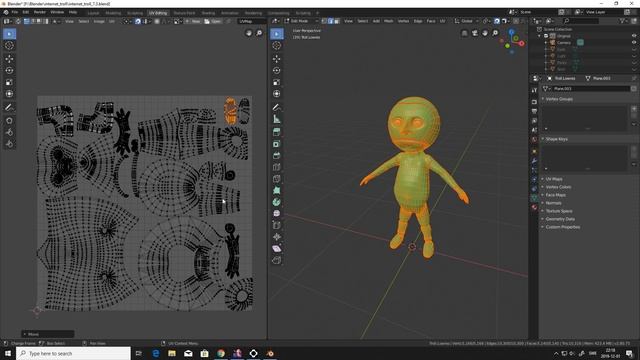Click the zoom magnifier in the 3D viewport
Viewport: 640px width, 360px height.
point(495,33)
